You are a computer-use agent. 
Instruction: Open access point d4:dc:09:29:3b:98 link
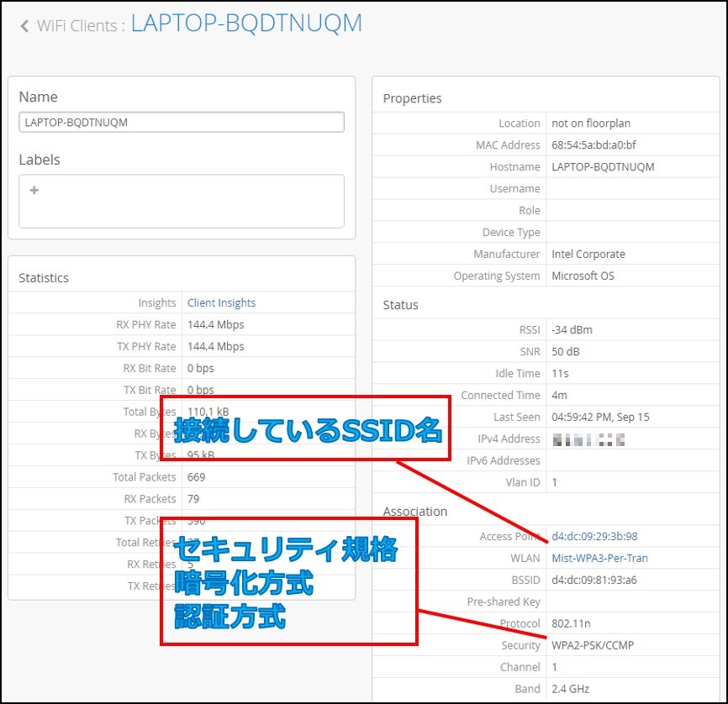[594, 537]
